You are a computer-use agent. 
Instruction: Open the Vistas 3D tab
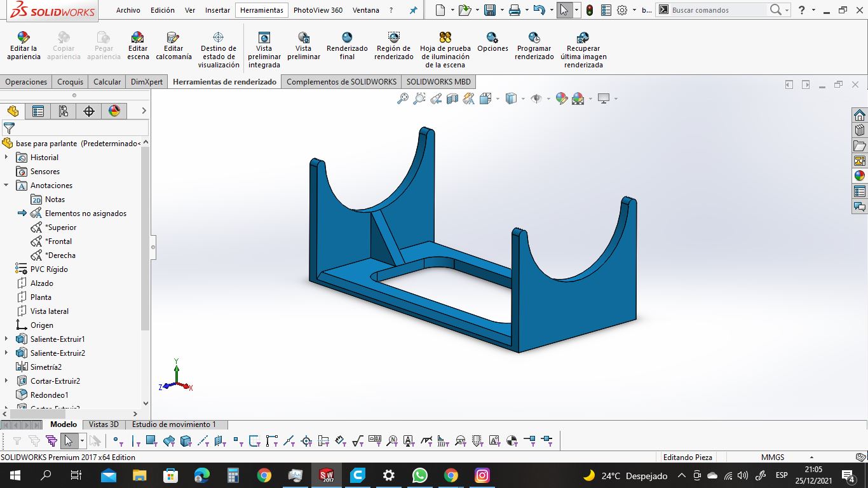[104, 424]
